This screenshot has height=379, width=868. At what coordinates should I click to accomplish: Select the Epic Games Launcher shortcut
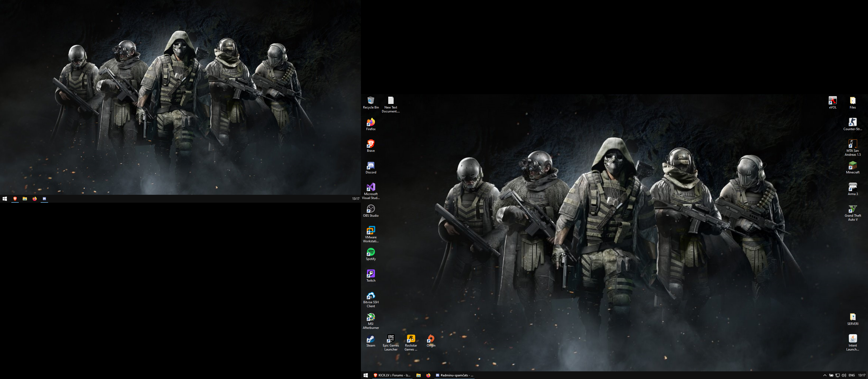click(x=391, y=343)
